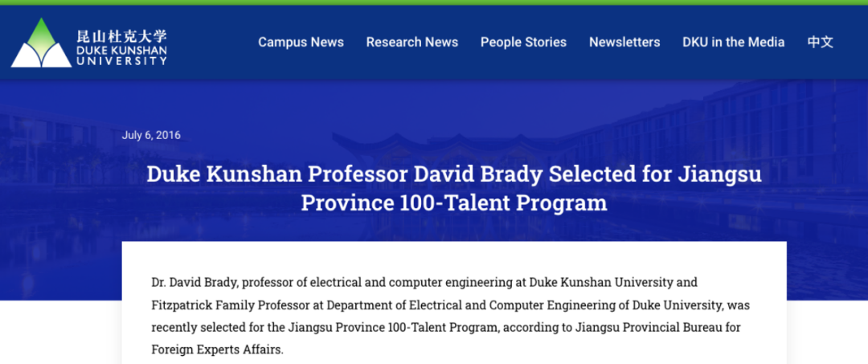Open People Stories in the navigation
The image size is (868, 364).
[524, 42]
